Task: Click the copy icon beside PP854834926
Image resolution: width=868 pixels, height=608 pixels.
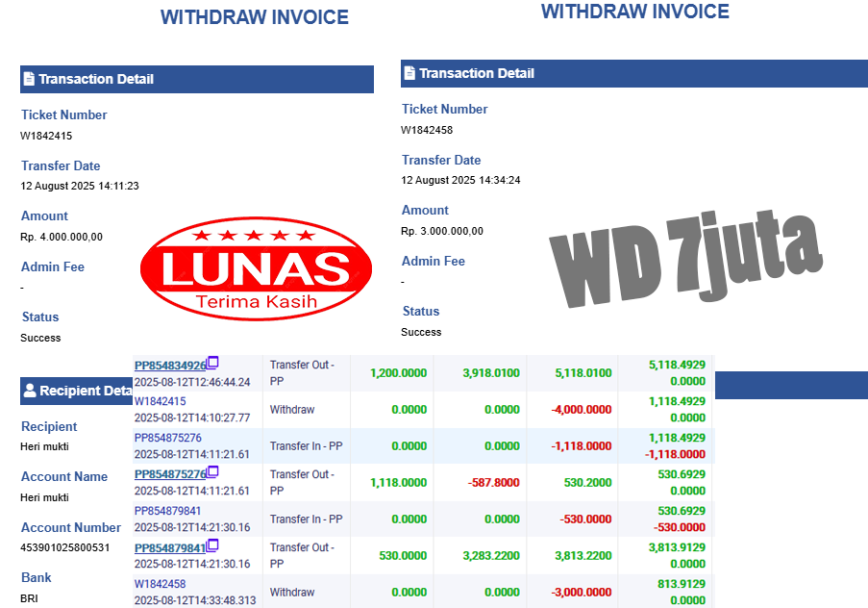Action: tap(212, 363)
